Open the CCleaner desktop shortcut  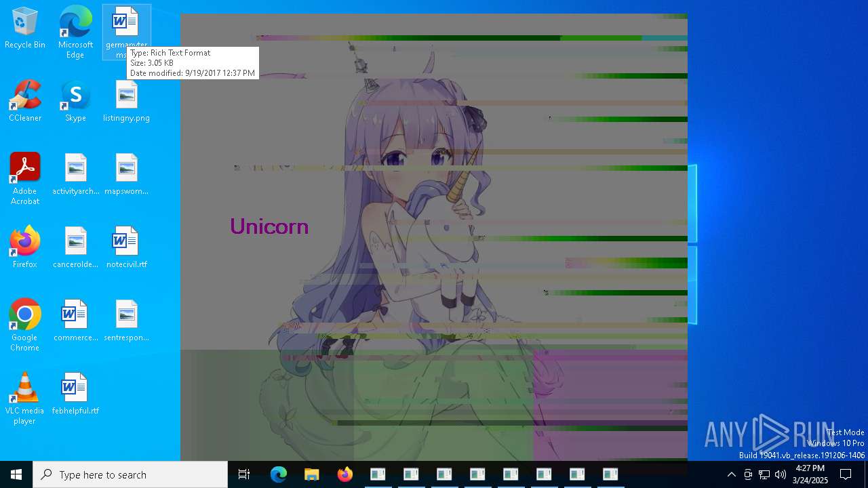tap(25, 102)
